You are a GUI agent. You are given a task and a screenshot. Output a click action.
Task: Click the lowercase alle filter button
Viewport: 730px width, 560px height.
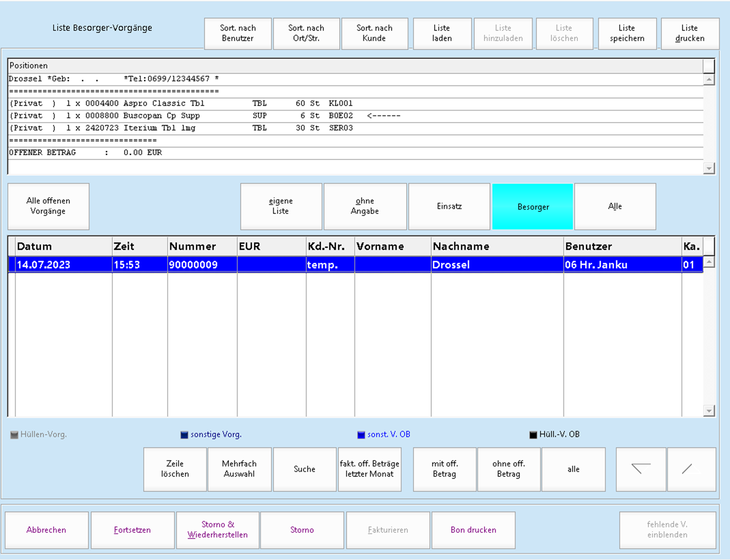pos(574,469)
